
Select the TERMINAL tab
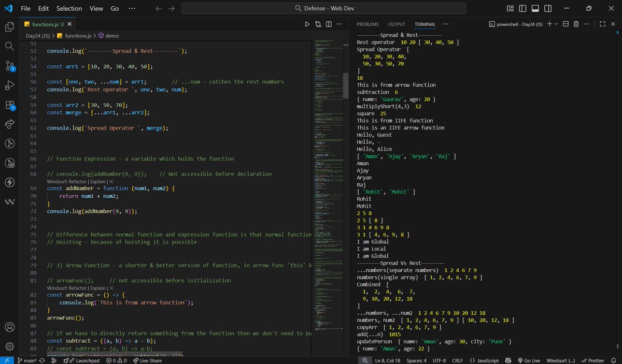pyautogui.click(x=425, y=24)
